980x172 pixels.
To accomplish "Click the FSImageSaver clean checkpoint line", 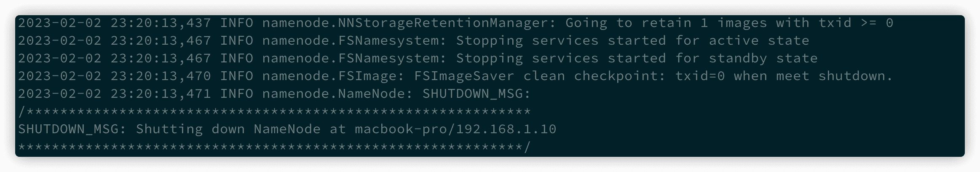I will click(455, 76).
